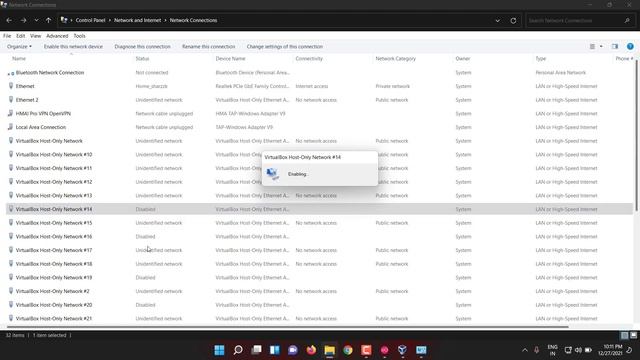Select VirtualBox Host-Only Network #18
This screenshot has height=360, width=640.
pos(320,264)
